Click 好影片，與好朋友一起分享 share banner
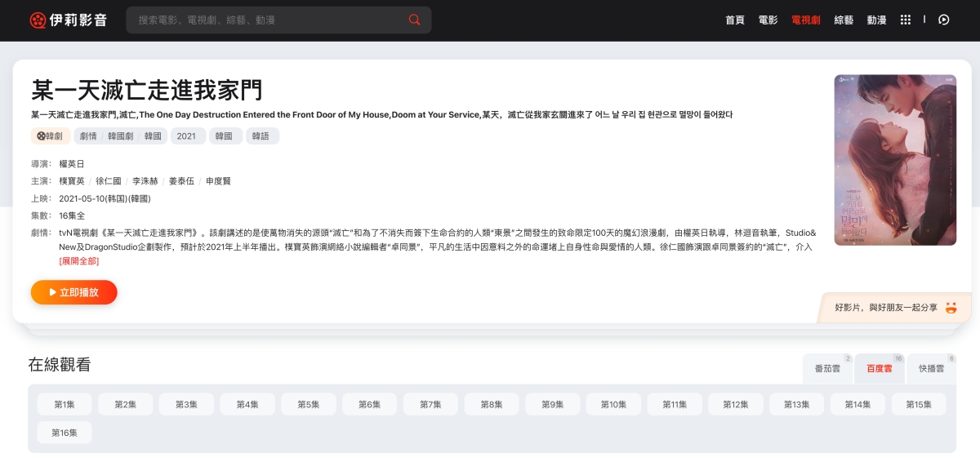This screenshot has height=471, width=980. (895, 308)
